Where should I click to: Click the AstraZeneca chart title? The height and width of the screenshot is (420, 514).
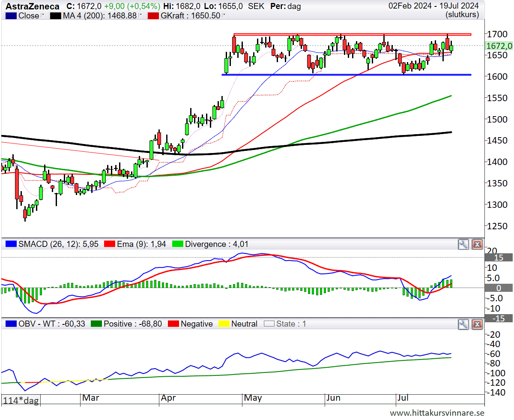[33, 6]
